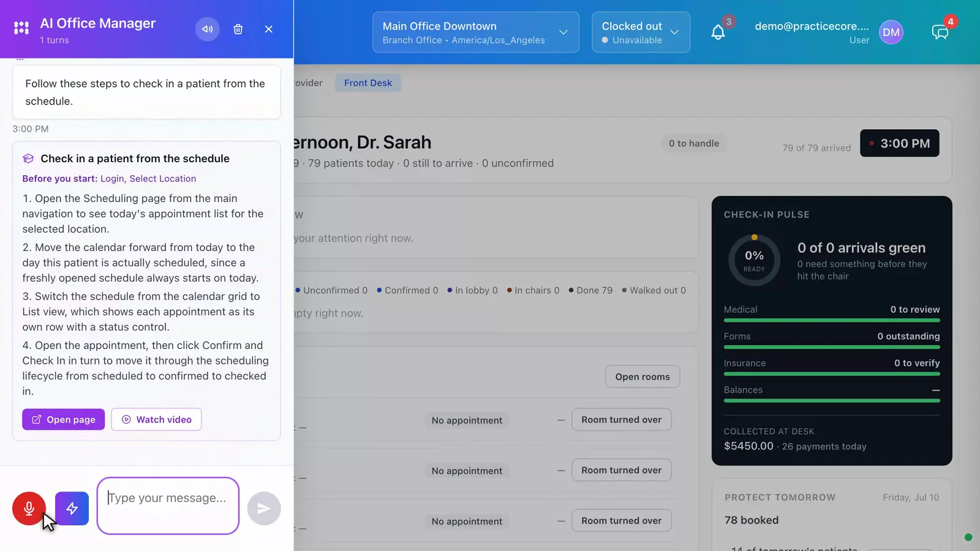Focus the Type your message field
The image size is (980, 551).
click(x=168, y=506)
